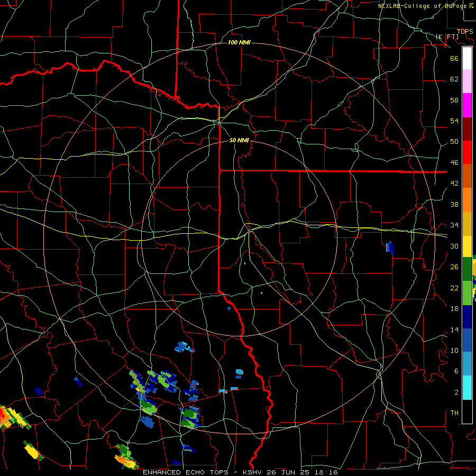The width and height of the screenshot is (476, 476).
Task: Pick the cyan legend band
Action: [467, 388]
